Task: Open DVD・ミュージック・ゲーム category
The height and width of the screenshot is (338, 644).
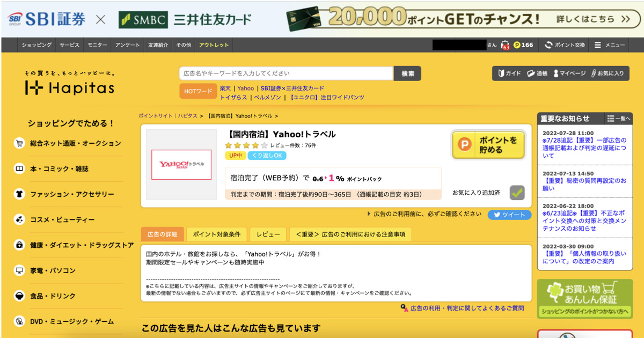Action: 64,321
